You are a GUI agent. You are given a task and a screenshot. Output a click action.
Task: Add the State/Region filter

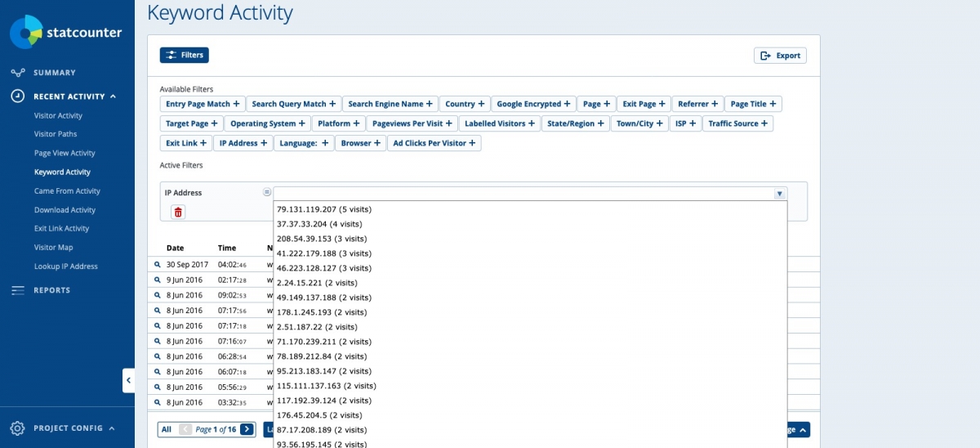576,123
